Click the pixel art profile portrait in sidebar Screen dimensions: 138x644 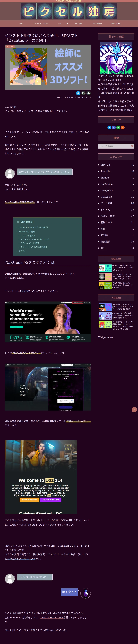click(116, 58)
